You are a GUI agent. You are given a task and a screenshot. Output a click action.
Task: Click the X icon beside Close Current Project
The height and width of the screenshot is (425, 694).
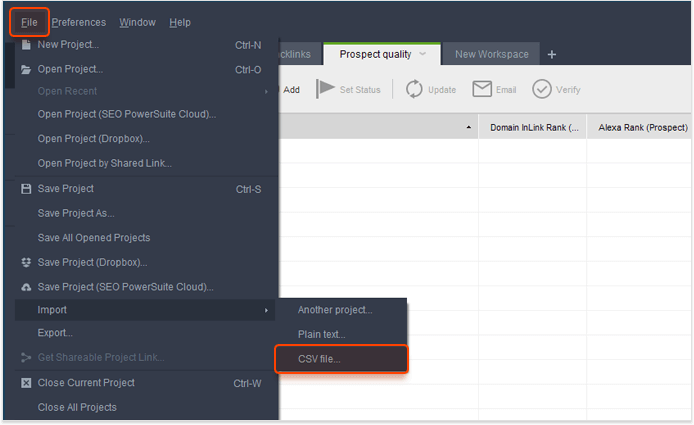[x=26, y=383]
